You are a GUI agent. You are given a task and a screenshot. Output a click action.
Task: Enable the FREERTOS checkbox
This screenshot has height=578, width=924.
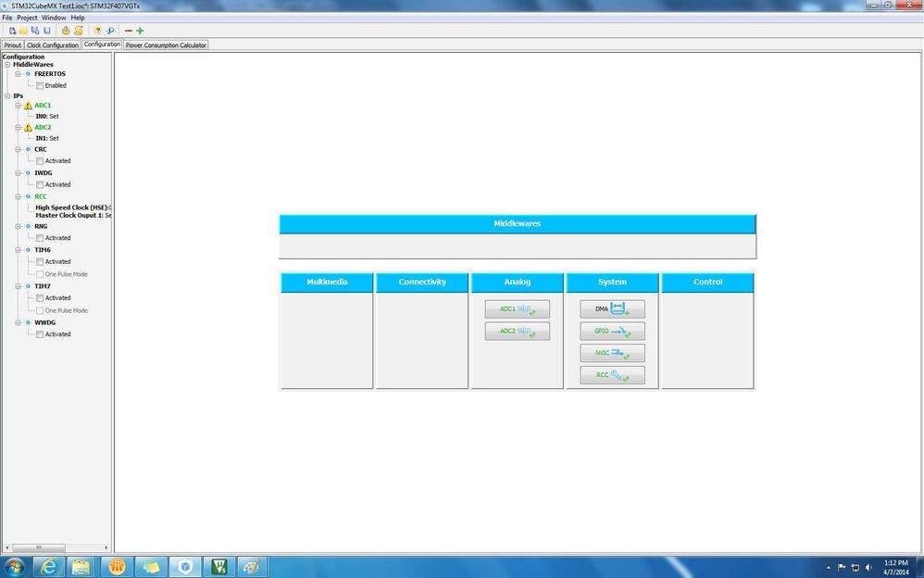(x=40, y=86)
